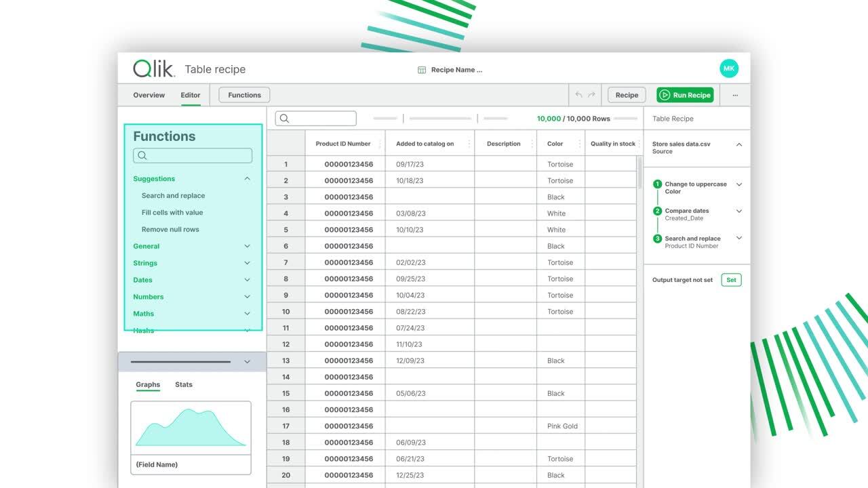Screen dimensions: 868x488
Task: Click Product ID cell in row 16
Action: (x=346, y=409)
